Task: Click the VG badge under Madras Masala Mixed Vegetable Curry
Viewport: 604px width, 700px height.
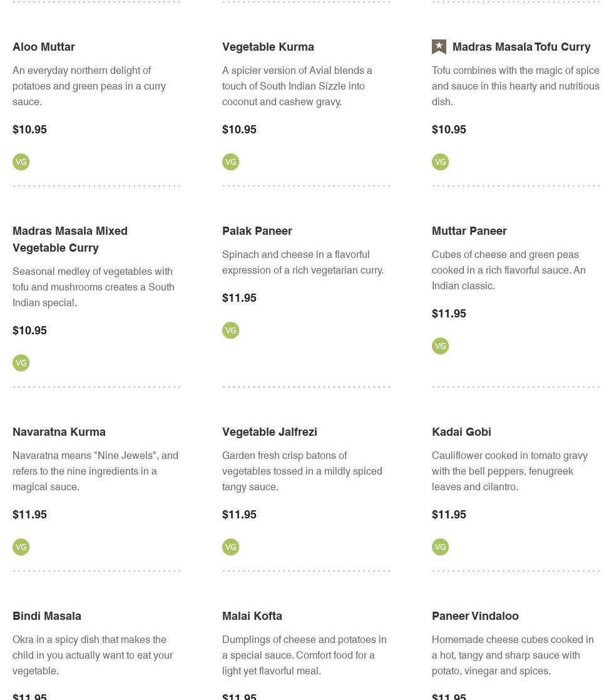Action: pos(21,363)
